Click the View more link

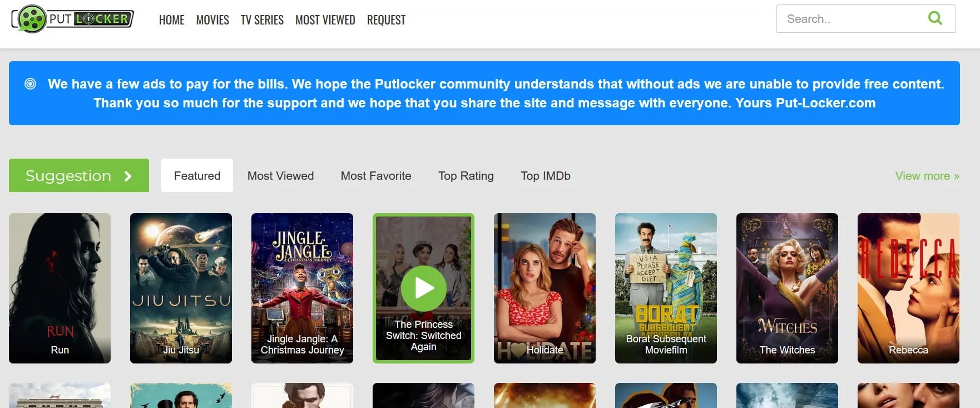[x=927, y=176]
